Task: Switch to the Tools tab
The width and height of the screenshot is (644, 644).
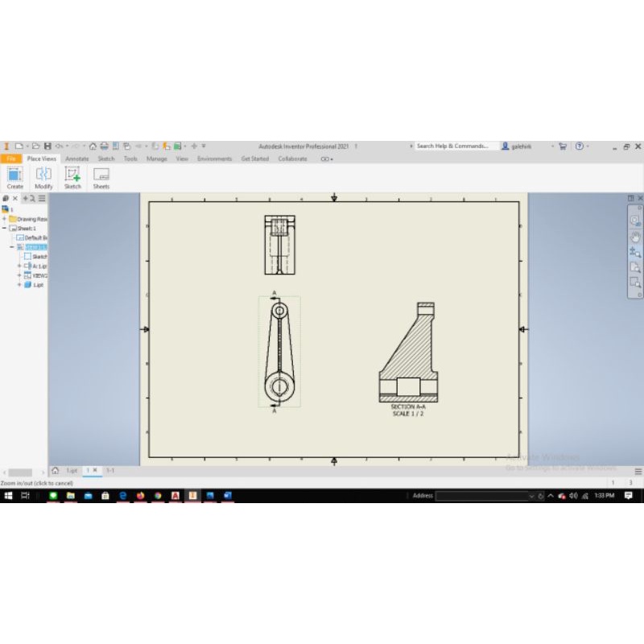Action: (x=130, y=159)
